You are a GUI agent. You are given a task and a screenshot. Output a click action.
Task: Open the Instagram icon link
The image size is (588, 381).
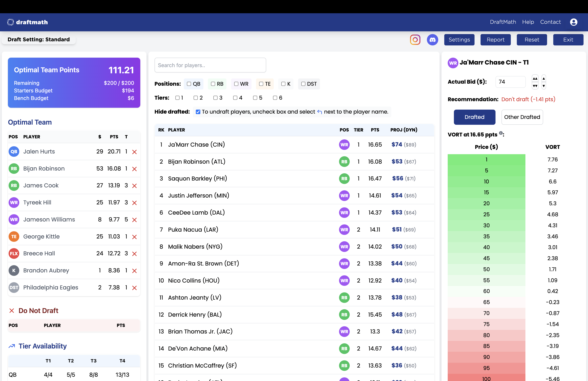click(415, 40)
